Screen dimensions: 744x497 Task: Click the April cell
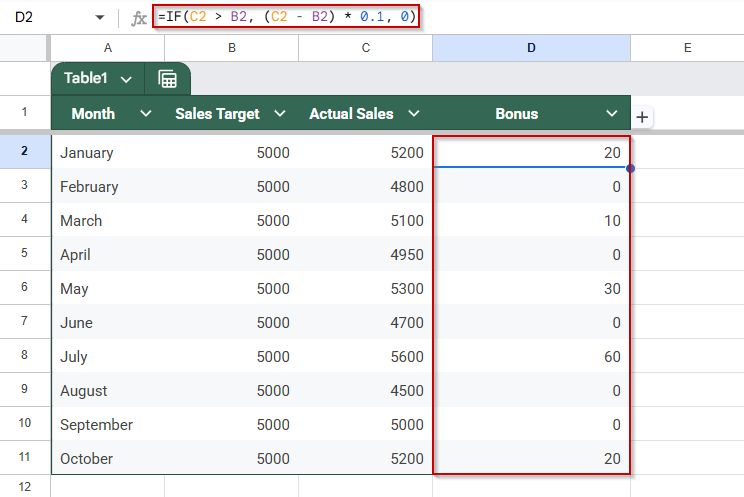tap(108, 254)
